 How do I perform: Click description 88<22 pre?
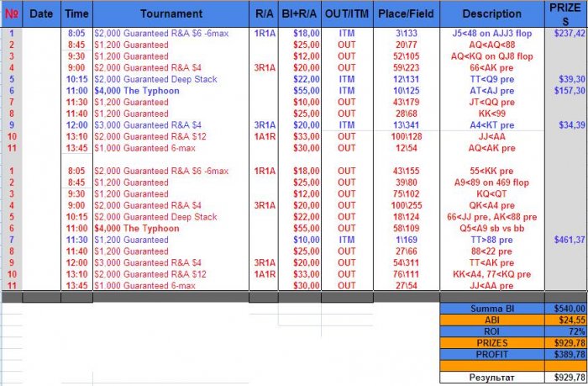[x=492, y=251]
